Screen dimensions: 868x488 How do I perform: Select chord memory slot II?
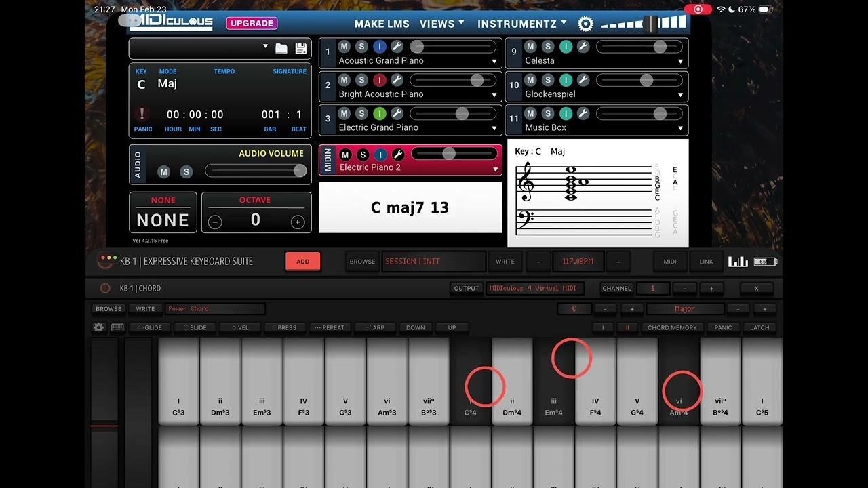627,327
